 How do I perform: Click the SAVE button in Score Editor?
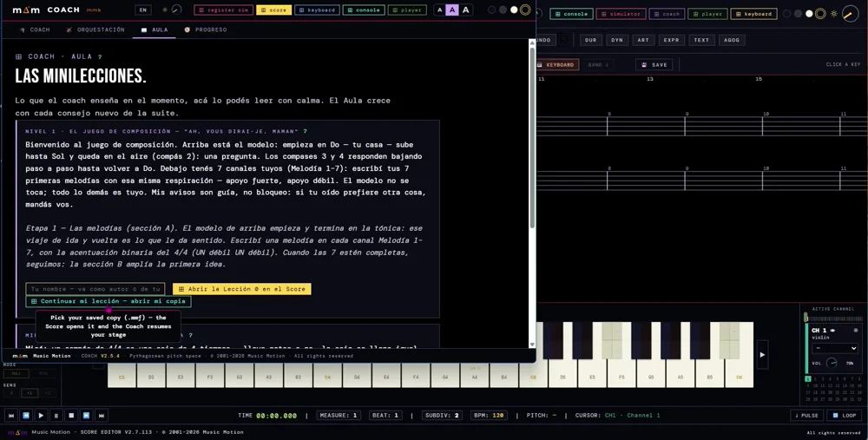654,65
